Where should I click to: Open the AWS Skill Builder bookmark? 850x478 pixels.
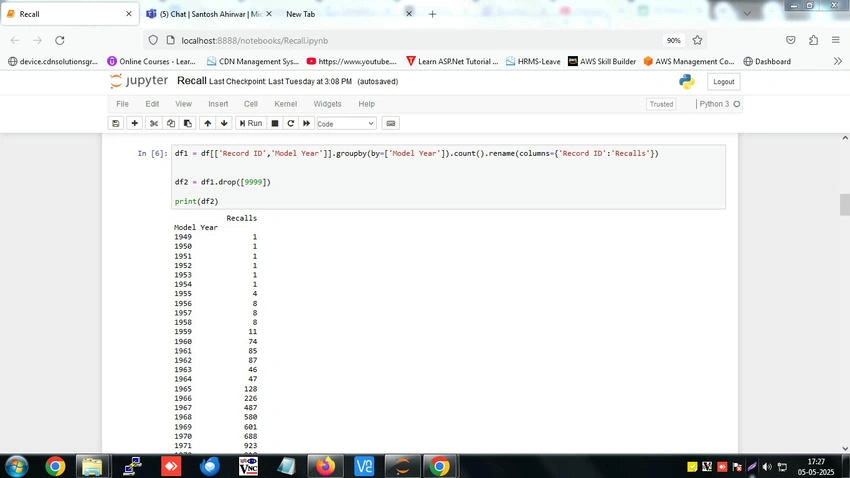coord(602,62)
